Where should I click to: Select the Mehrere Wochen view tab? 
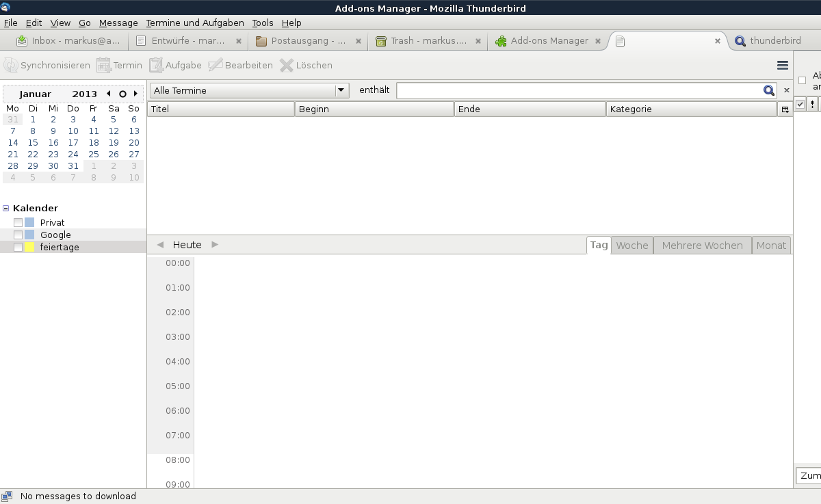[702, 245]
